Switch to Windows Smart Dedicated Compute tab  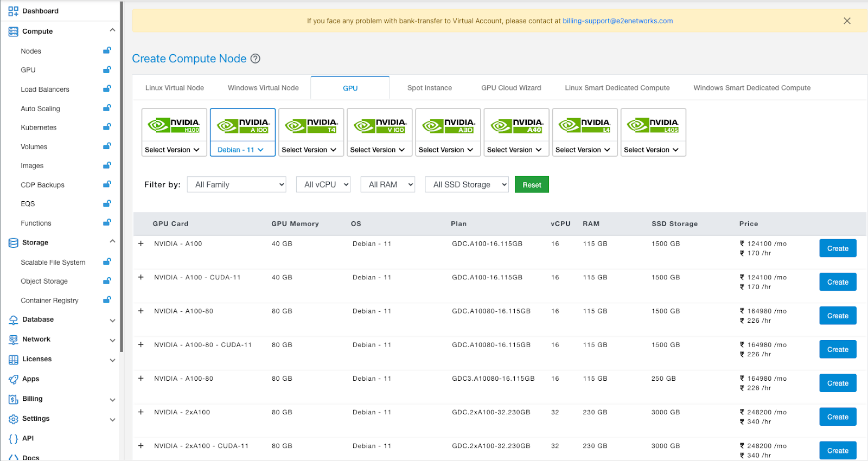(752, 88)
